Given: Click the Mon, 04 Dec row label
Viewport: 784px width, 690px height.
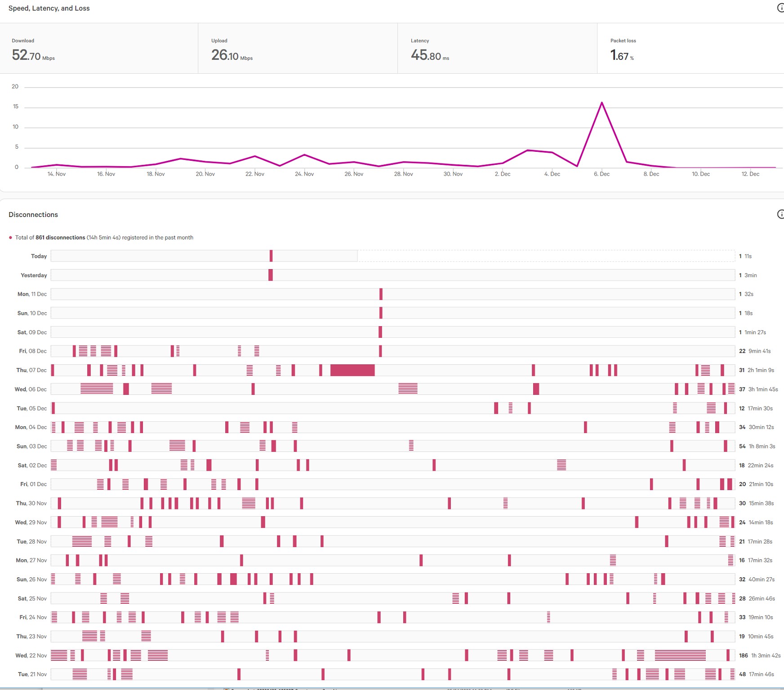Looking at the screenshot, I should pos(31,427).
